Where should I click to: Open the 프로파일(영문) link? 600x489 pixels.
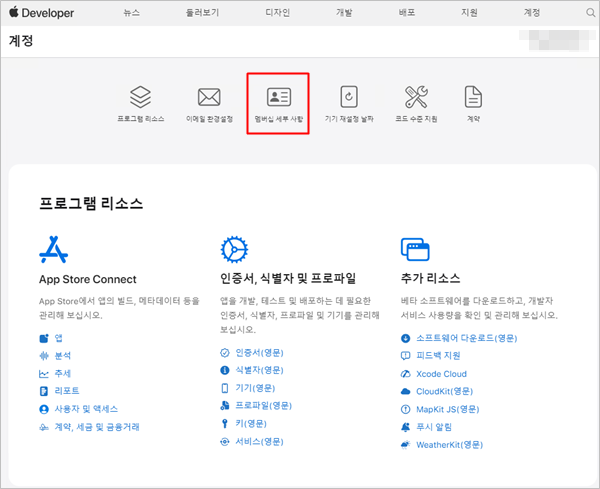click(x=264, y=406)
